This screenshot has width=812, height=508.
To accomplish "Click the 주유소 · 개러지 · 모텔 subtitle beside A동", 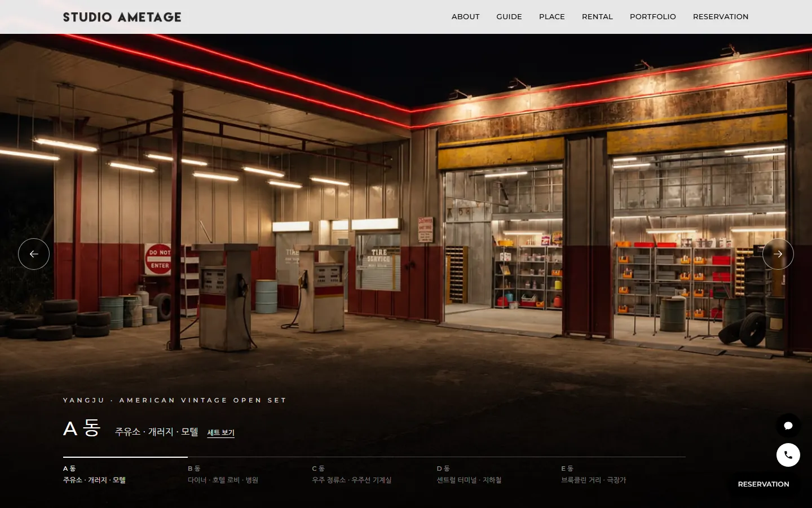I will pyautogui.click(x=157, y=432).
